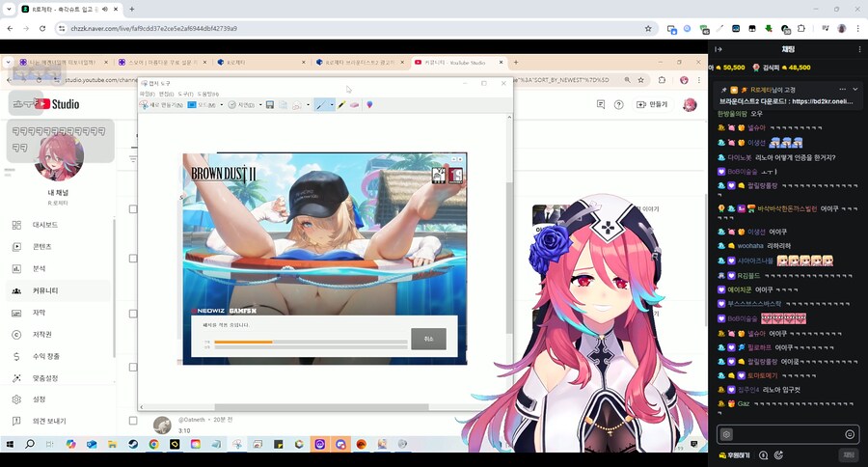
Task: Open Earn in YouTube Studio sidebar
Action: 58,356
